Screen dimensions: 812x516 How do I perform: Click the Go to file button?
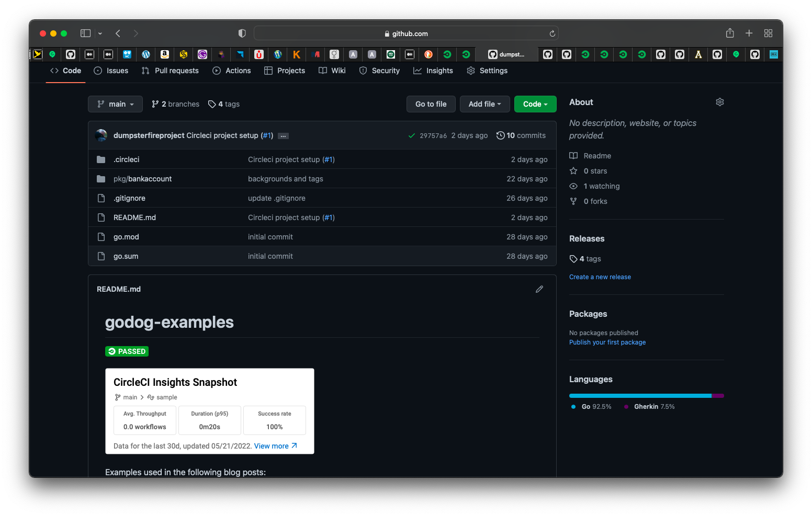(x=431, y=104)
